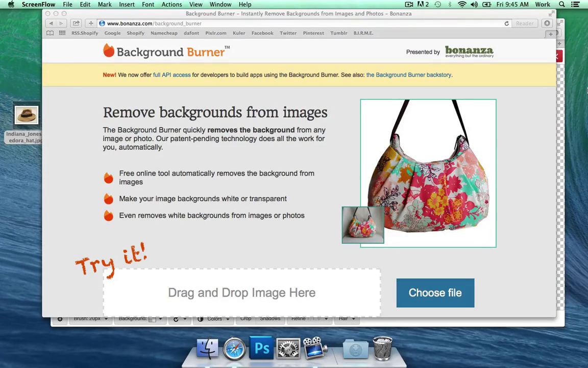This screenshot has height=368, width=588.
Task: Open the Safari share button
Action: (76, 24)
